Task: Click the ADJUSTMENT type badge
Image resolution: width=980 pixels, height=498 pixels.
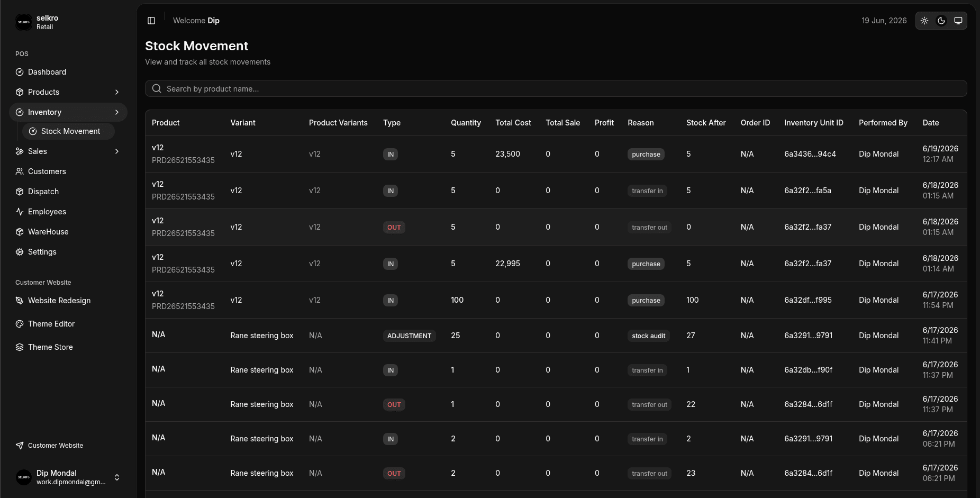Action: point(409,336)
